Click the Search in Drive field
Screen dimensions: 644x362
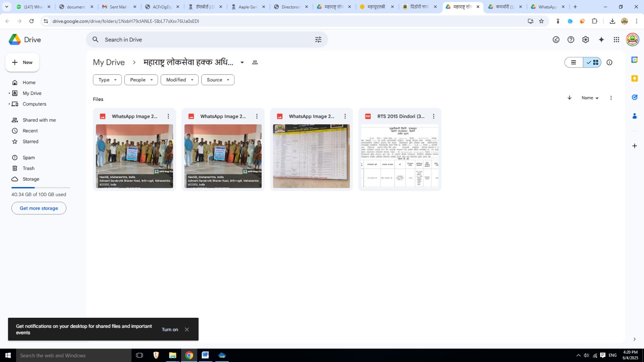click(206, 39)
